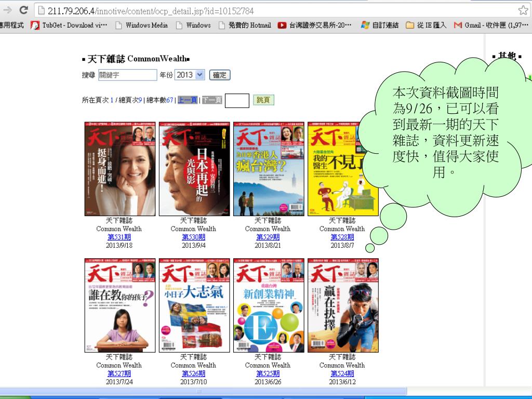Open the Gmail 收件匣 bookmark
This screenshot has width=532, height=399.
491,25
